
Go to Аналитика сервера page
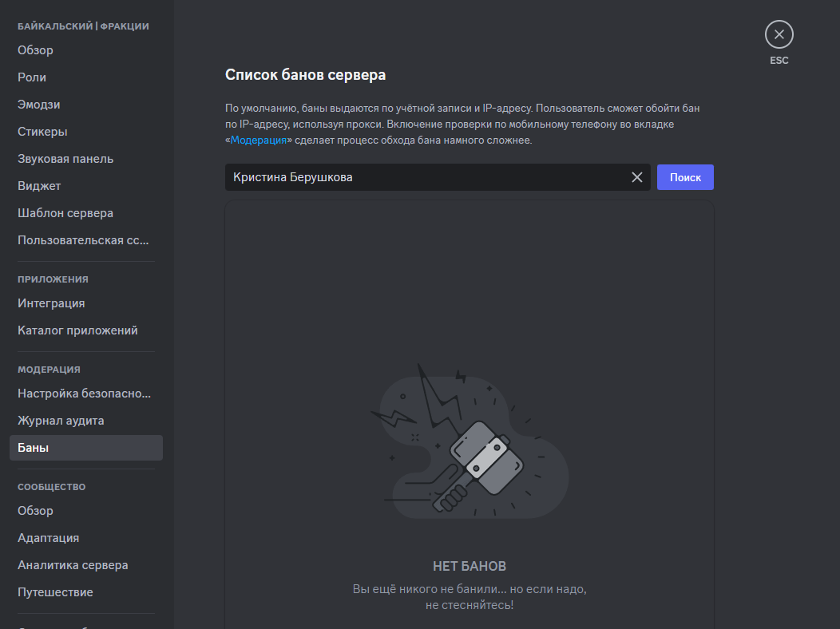(x=73, y=565)
